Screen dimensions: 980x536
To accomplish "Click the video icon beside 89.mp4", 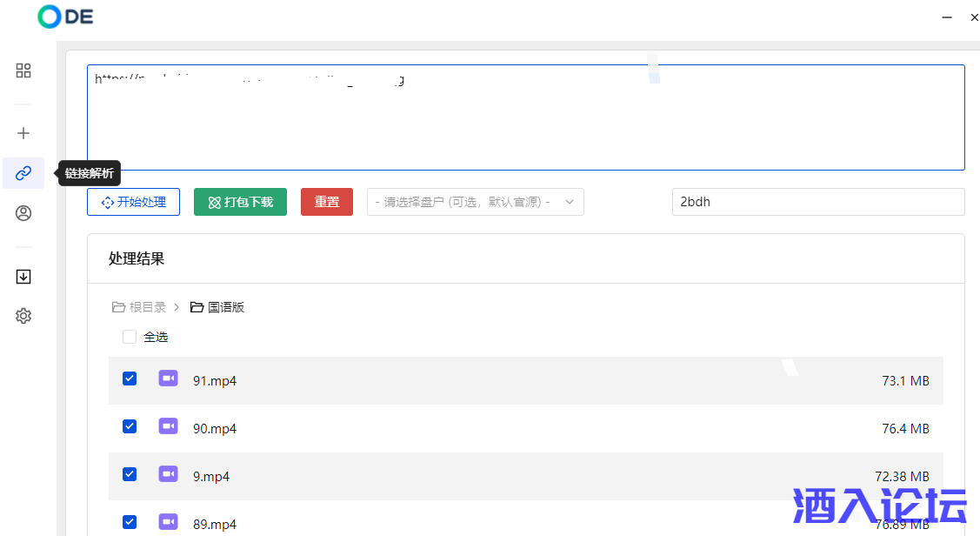I will click(168, 522).
